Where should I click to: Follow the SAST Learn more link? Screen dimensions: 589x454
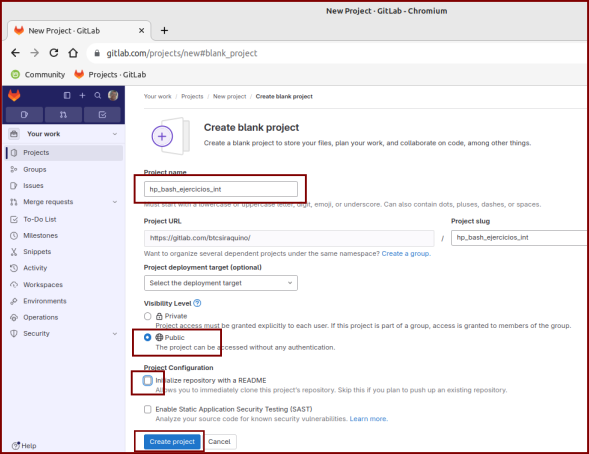[x=369, y=419]
